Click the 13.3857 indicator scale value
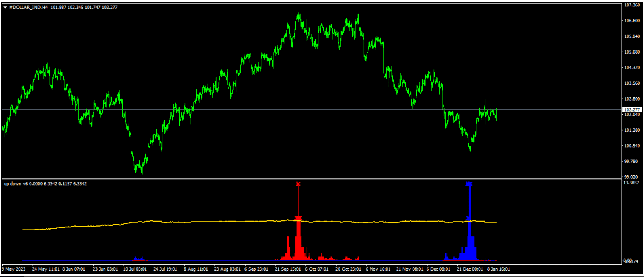 (631, 183)
